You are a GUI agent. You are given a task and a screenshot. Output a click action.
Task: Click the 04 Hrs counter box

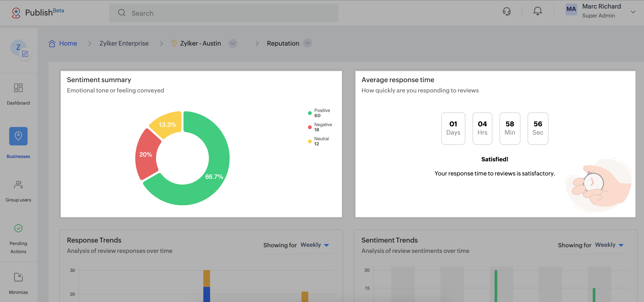coord(482,128)
